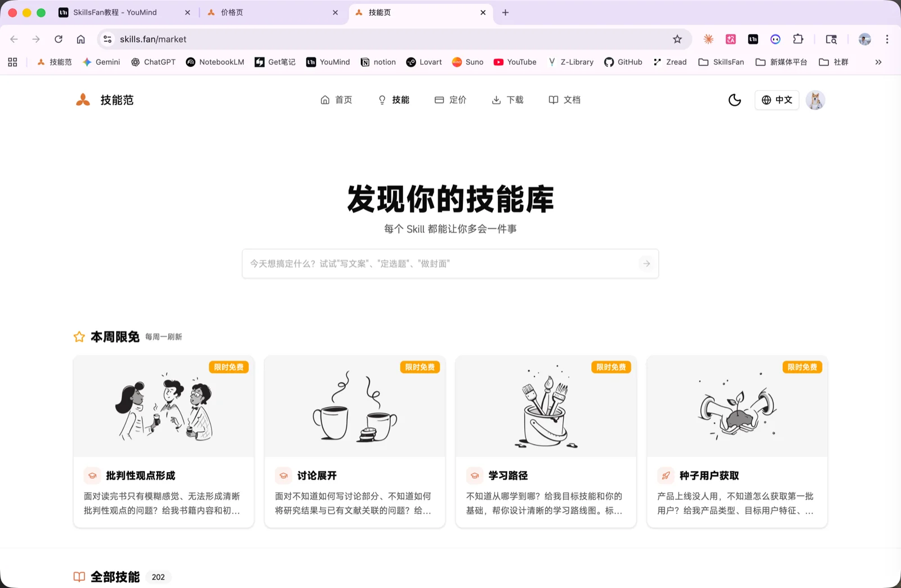The width and height of the screenshot is (901, 588).
Task: Open the 定价 pricing page
Action: click(450, 100)
